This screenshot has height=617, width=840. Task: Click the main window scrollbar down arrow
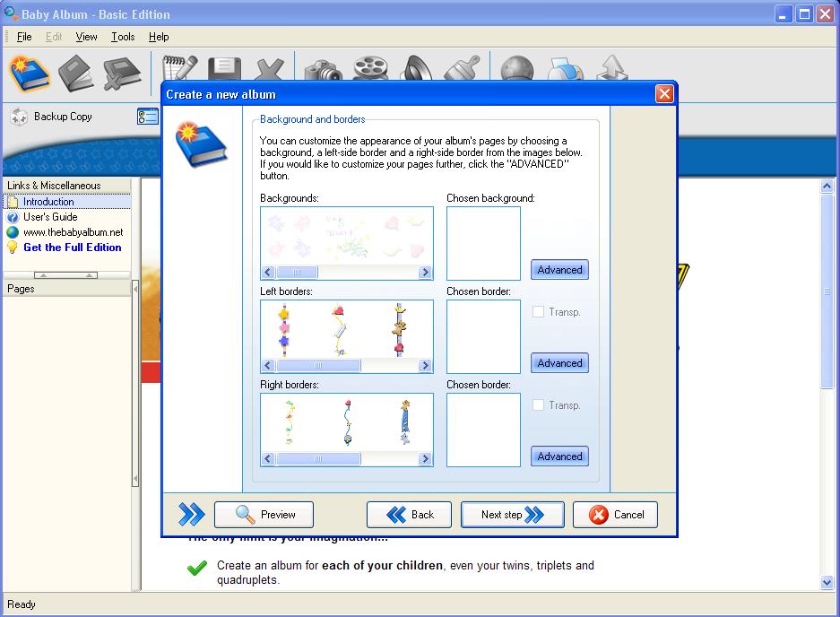point(827,582)
